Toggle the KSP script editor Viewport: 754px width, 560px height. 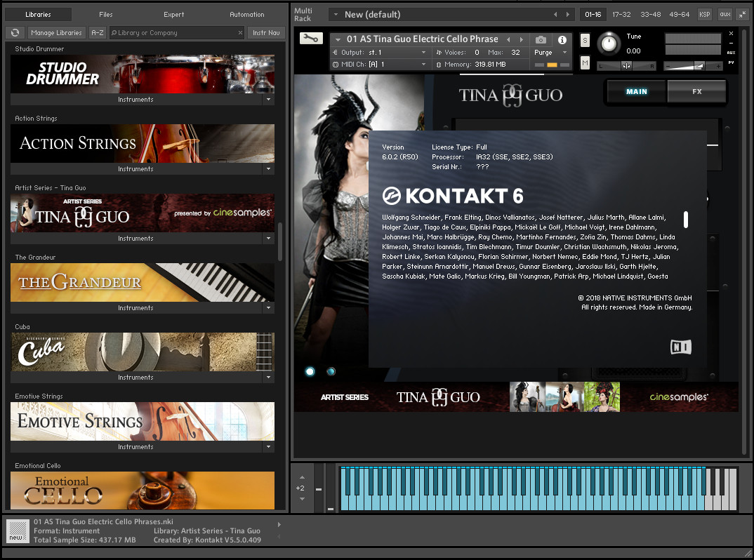coord(704,15)
